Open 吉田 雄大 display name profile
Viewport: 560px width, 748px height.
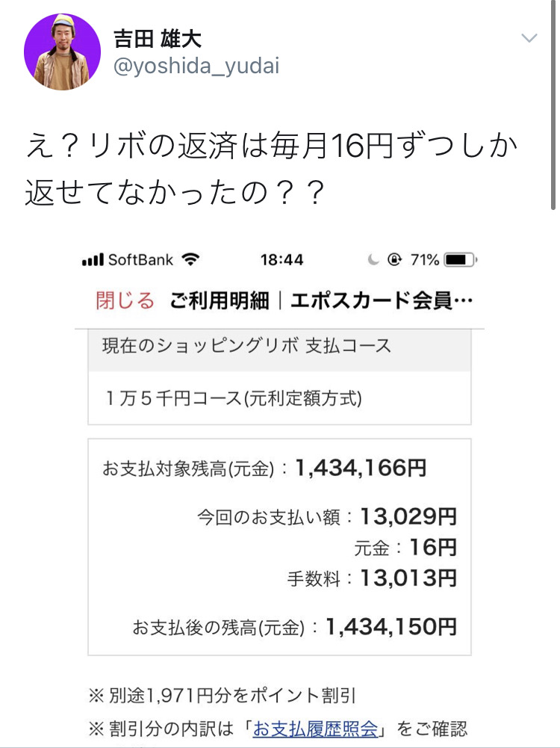coord(157,38)
